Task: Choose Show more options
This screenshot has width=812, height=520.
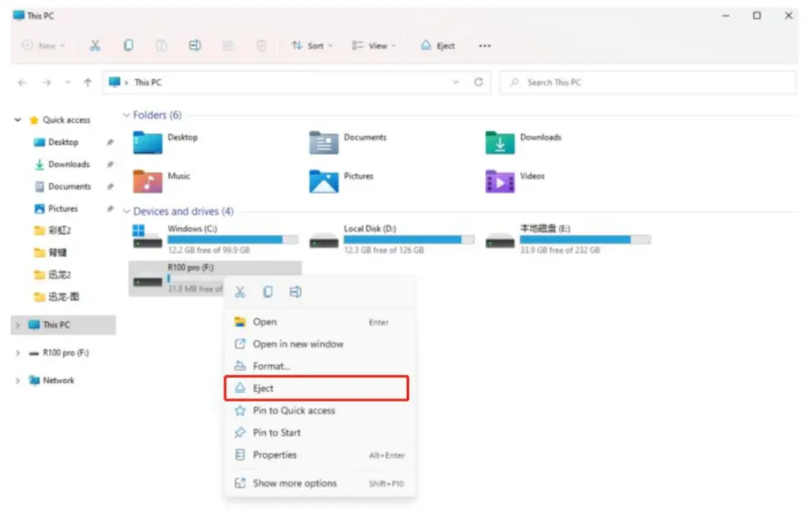Action: [x=319, y=484]
